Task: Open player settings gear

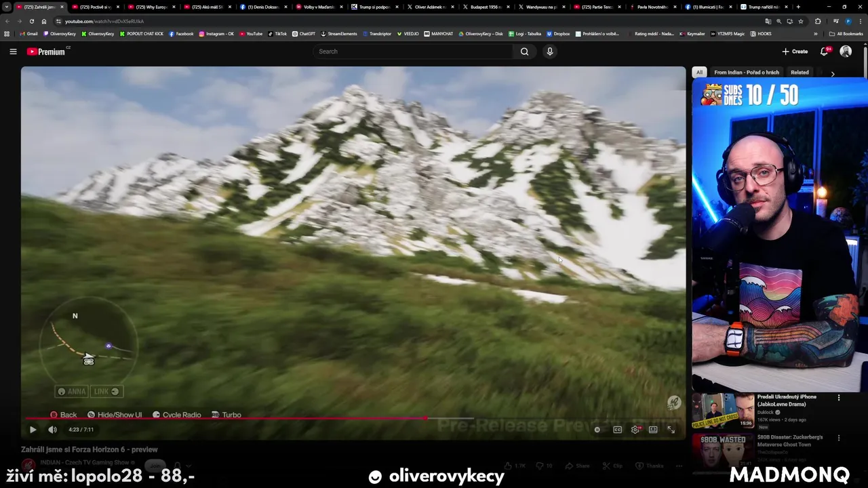Action: [635, 429]
